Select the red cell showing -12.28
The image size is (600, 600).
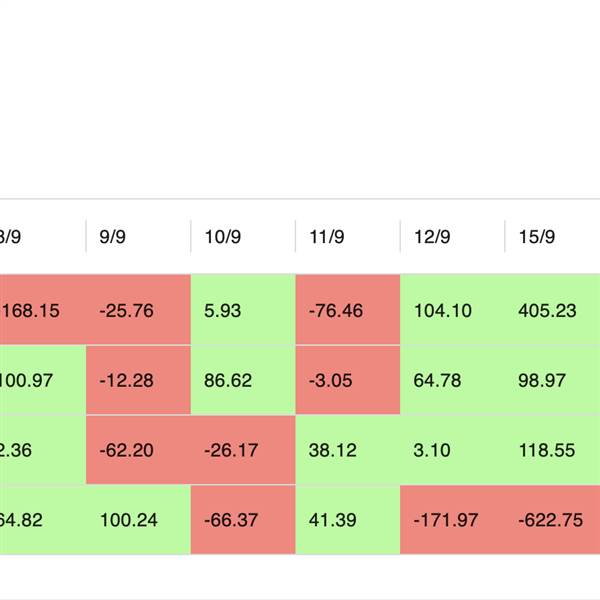click(138, 380)
